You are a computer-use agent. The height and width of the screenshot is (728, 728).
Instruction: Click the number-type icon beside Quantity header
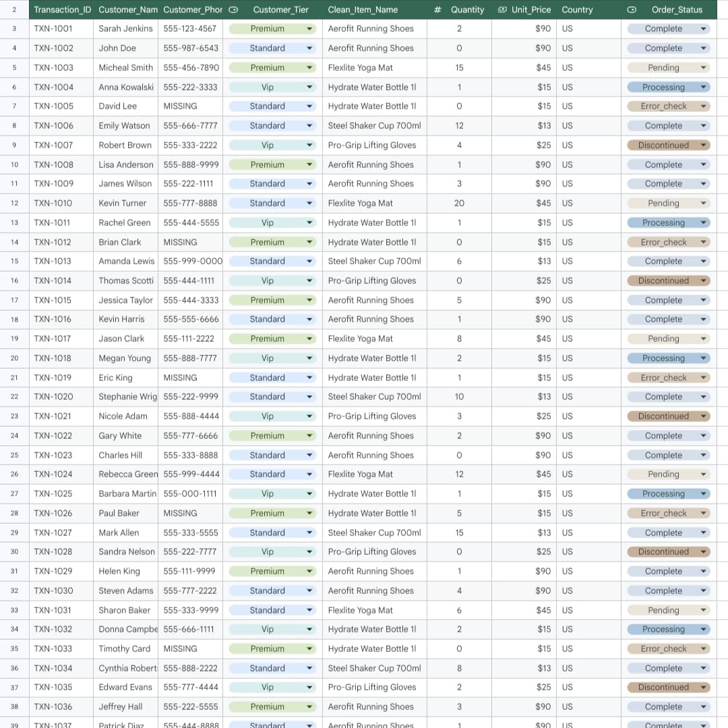[x=437, y=9]
